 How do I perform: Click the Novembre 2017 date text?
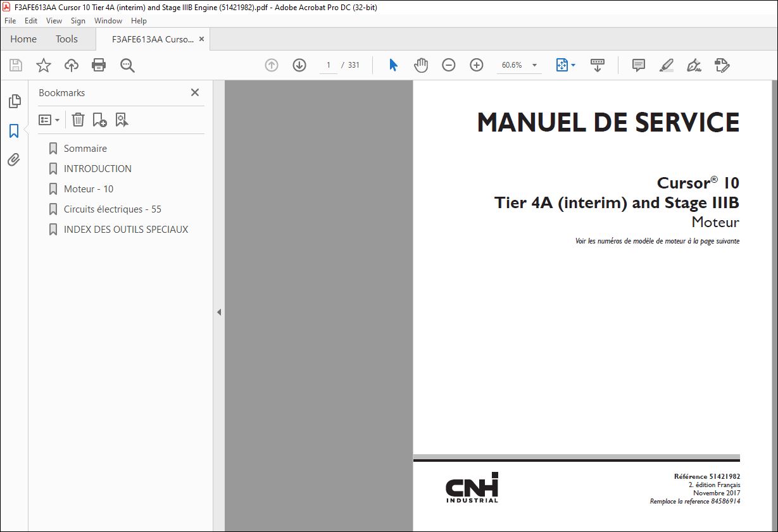coord(717,493)
